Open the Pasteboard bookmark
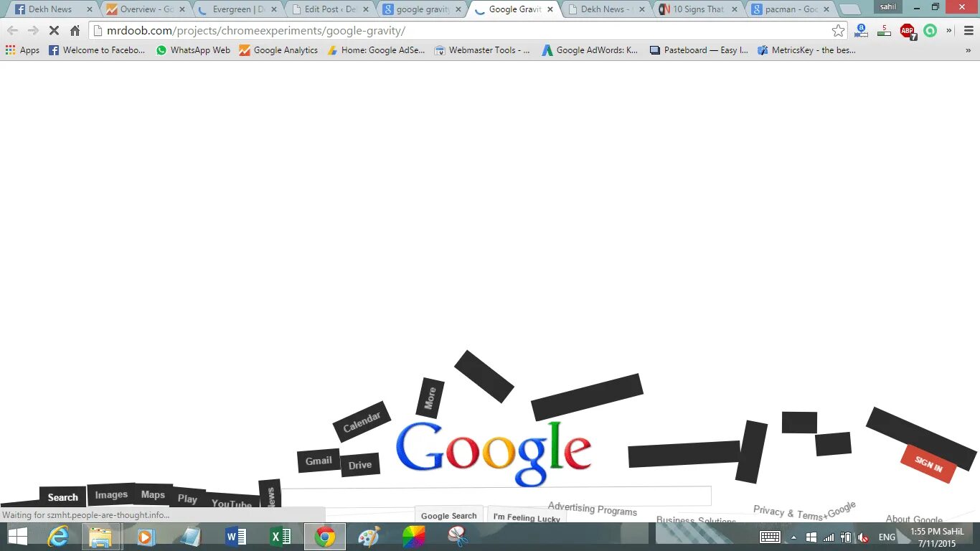The width and height of the screenshot is (980, 551). [699, 50]
